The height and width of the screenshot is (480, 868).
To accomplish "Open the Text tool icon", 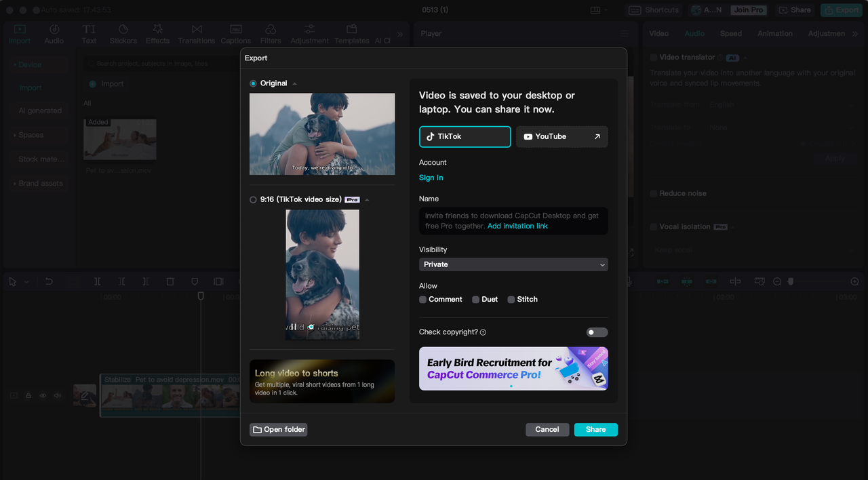I will (x=89, y=35).
